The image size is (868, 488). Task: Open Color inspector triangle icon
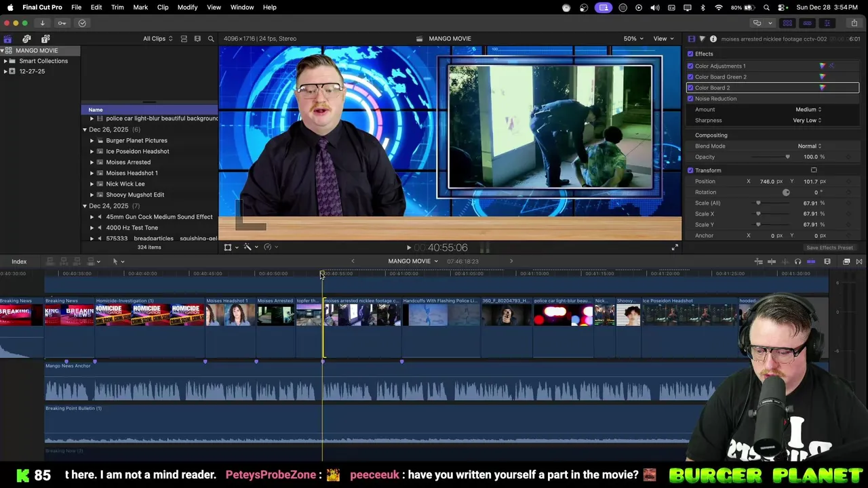tap(702, 39)
